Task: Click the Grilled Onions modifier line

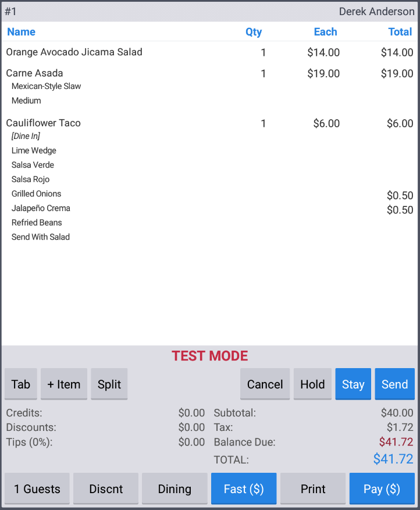Action: click(x=37, y=194)
